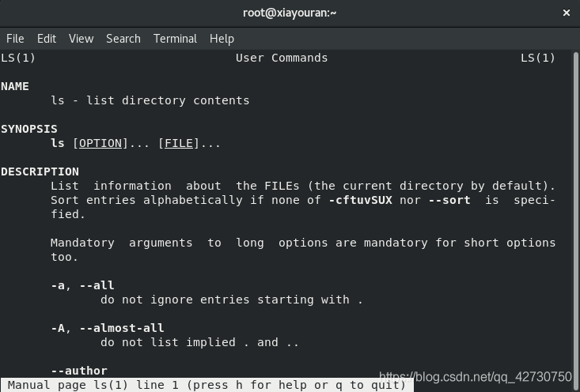Click the underlined OPTION text in synopsis
The image size is (580, 392).
pos(100,143)
